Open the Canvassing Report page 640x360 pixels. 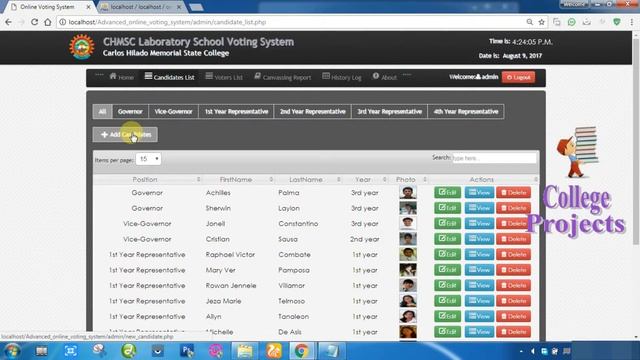pyautogui.click(x=282, y=77)
